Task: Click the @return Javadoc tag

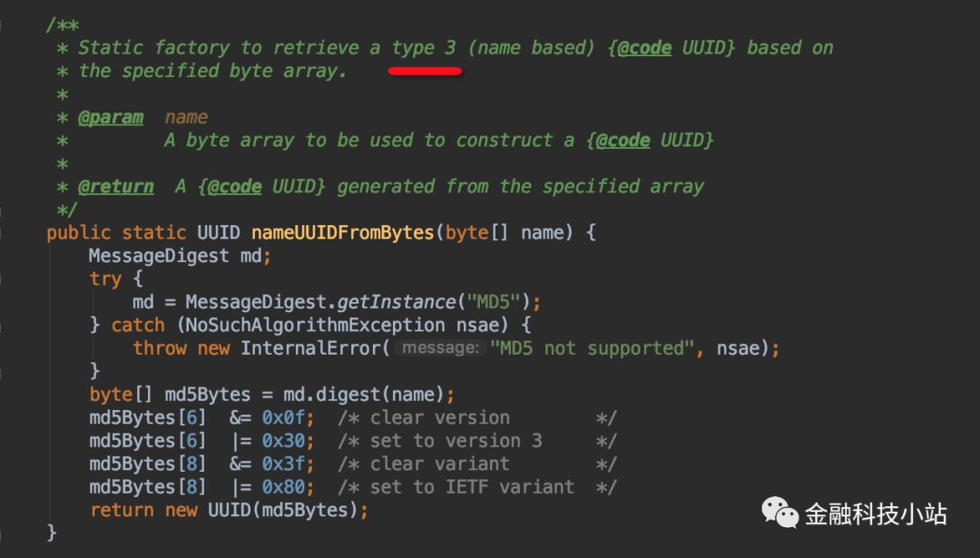Action: 115,186
